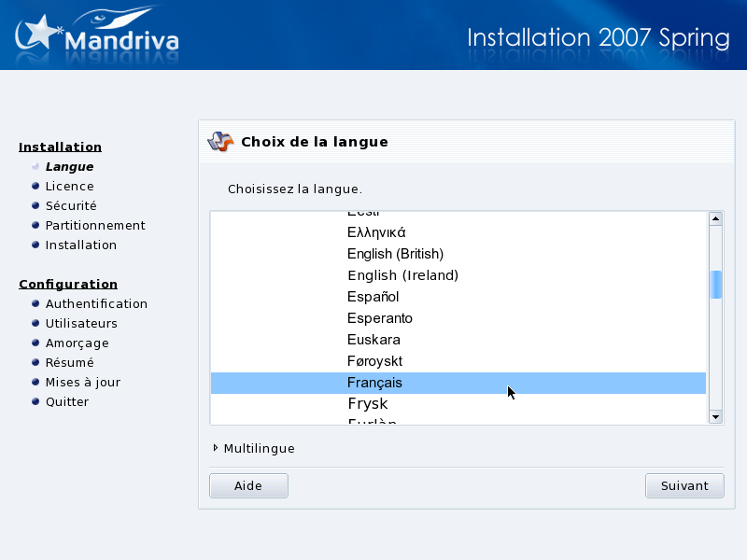Click the bullet icon next to Licence
747x560 pixels.
35,186
